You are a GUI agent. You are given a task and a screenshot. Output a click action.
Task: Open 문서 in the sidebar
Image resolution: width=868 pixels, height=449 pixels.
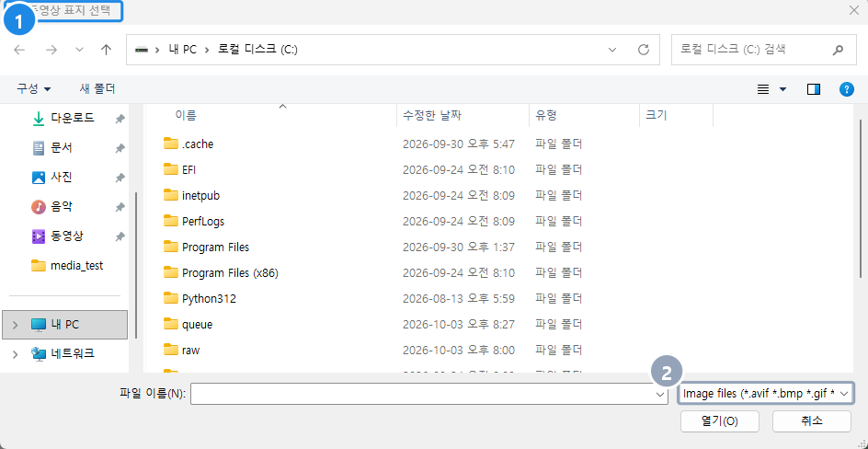coord(61,148)
